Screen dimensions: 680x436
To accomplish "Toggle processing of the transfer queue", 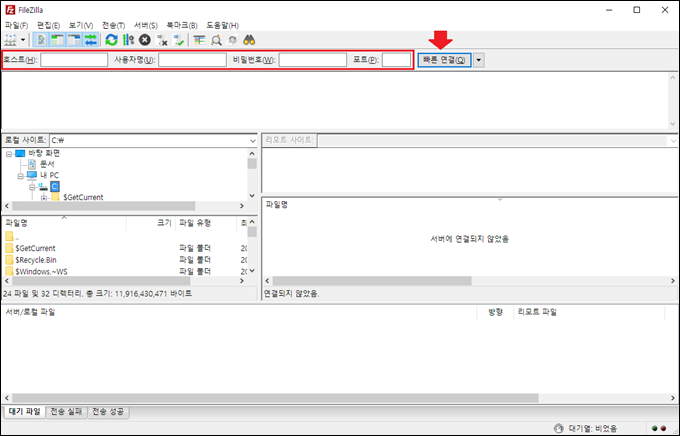I will (x=128, y=40).
